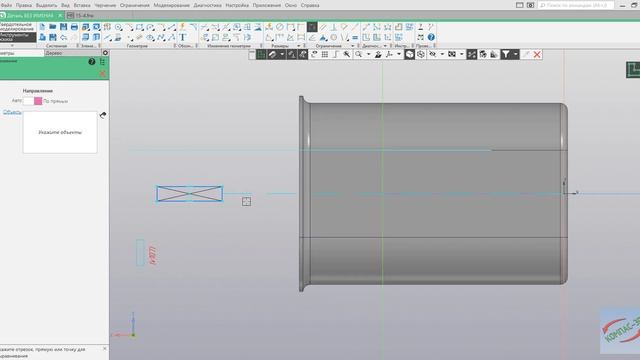Click the filter funnel icon

(505, 54)
